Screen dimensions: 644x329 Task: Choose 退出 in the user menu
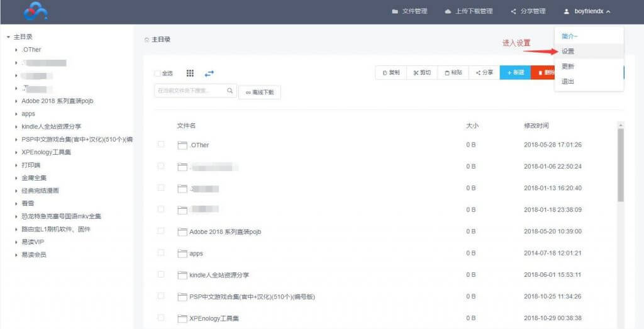[568, 82]
